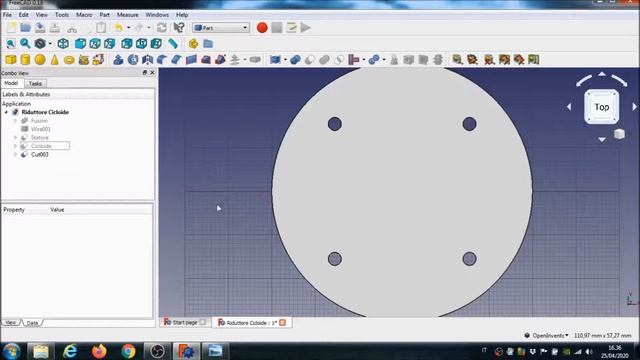Switch to the View property tab
This screenshot has height=360, width=640.
11,322
